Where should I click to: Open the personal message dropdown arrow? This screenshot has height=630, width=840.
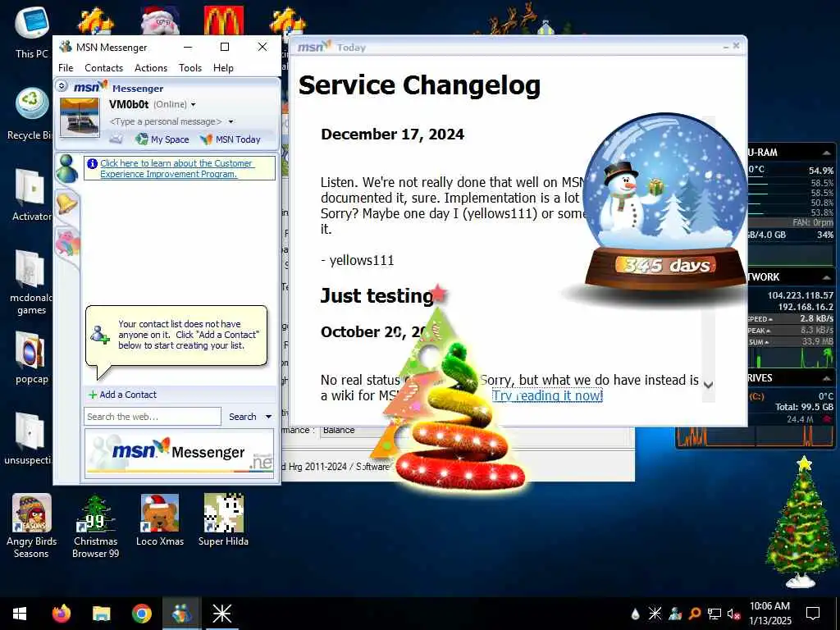pyautogui.click(x=231, y=121)
